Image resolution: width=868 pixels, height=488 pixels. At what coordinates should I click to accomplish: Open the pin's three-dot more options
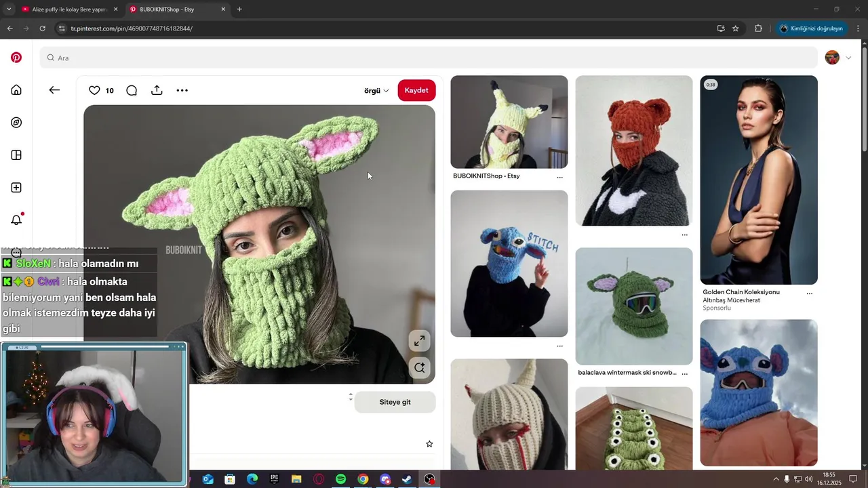(x=182, y=90)
